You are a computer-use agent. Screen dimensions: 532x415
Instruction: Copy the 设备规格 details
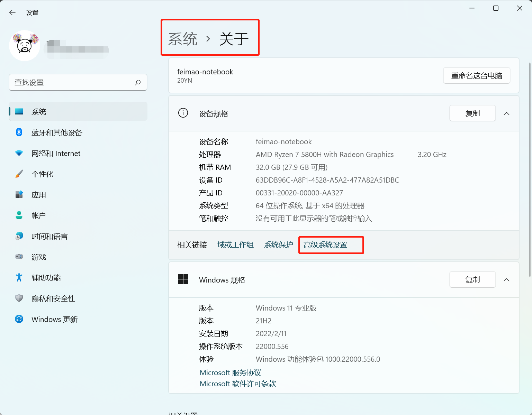pyautogui.click(x=472, y=113)
